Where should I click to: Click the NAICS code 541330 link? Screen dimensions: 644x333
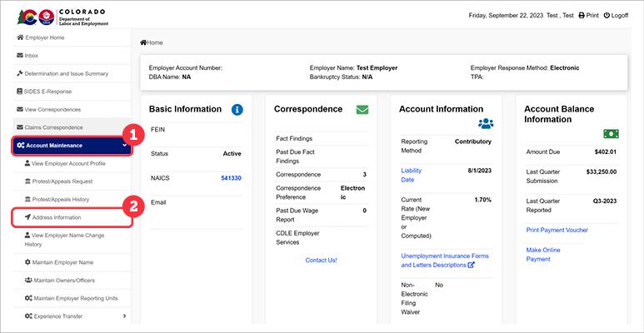tap(231, 178)
